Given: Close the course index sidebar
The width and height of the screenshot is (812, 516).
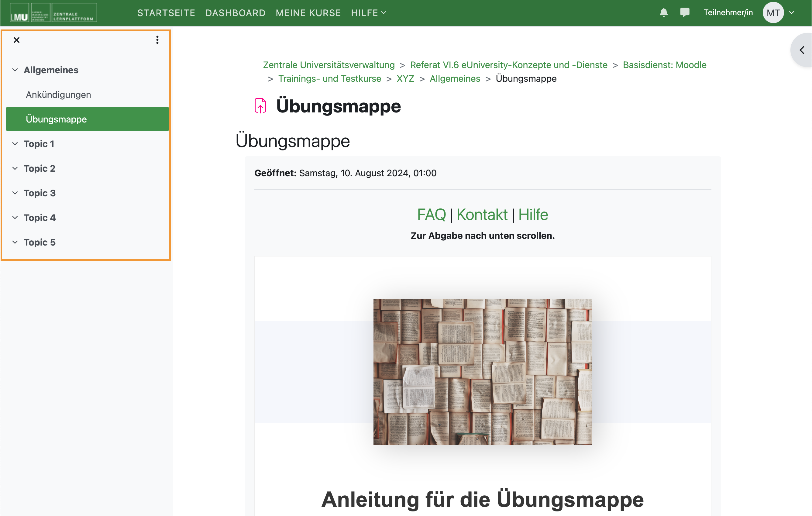Looking at the screenshot, I should (x=16, y=40).
